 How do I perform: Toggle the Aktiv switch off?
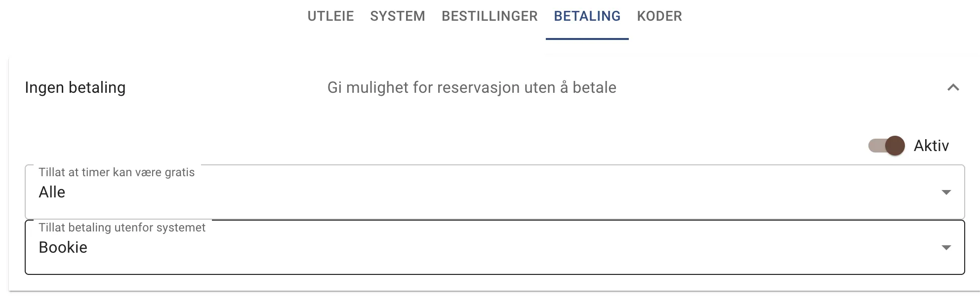pos(886,146)
